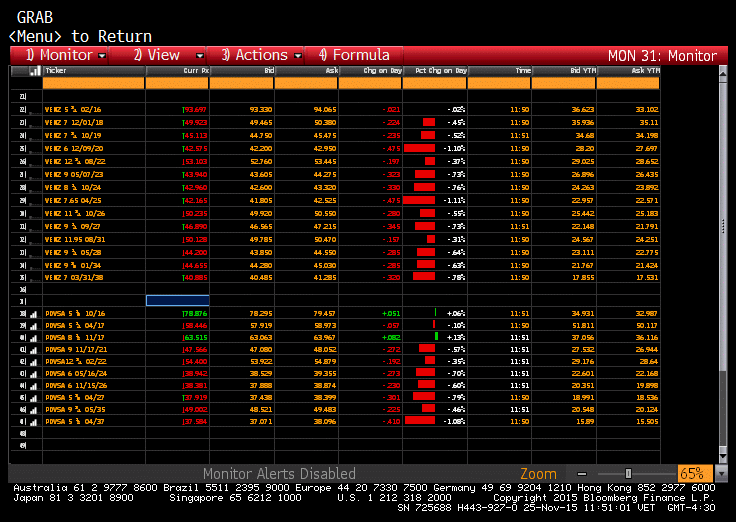Click chart icon for PDVSA12 ¾ 02/22 row

coord(33,362)
